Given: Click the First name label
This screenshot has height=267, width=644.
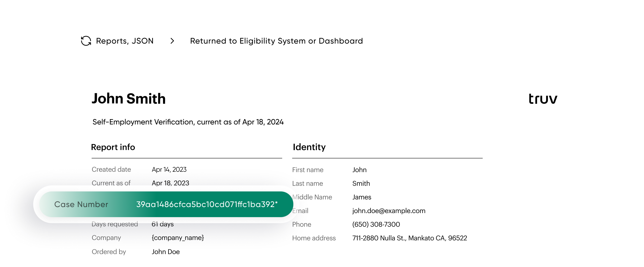Looking at the screenshot, I should (308, 170).
